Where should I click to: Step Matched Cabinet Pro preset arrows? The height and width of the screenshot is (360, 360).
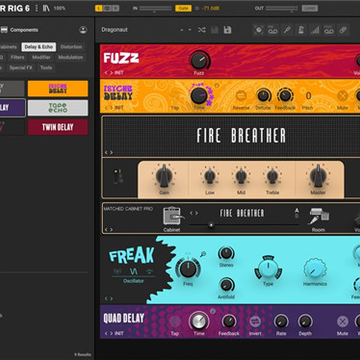(109, 230)
